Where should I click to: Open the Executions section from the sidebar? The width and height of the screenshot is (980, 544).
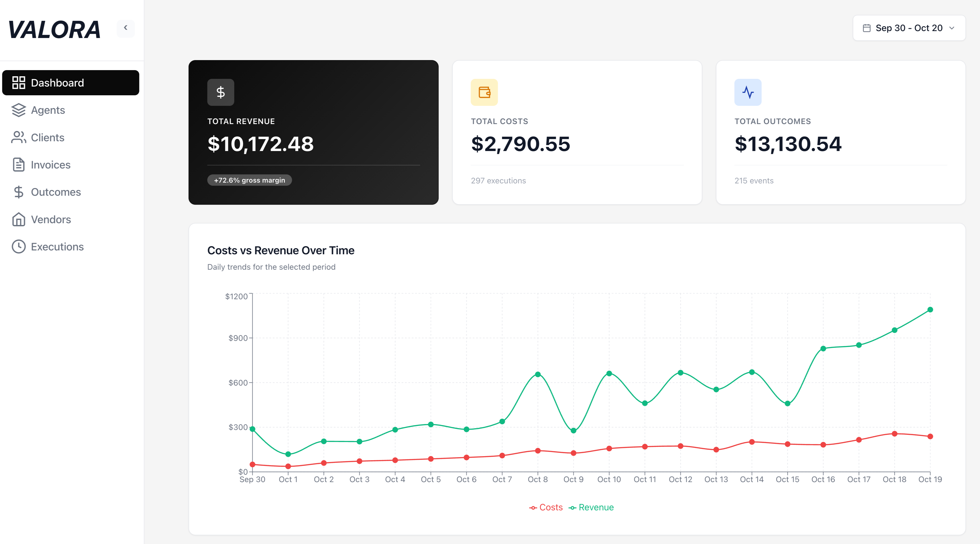[x=57, y=247]
